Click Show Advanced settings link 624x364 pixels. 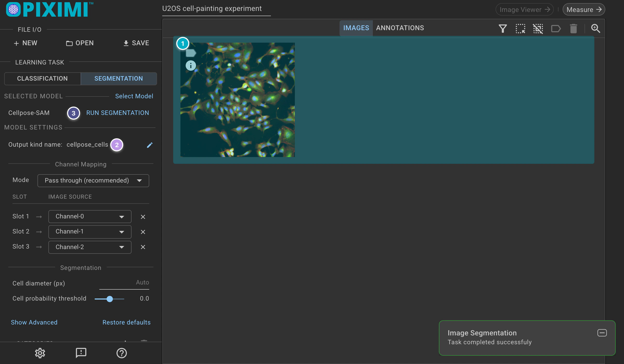point(34,322)
